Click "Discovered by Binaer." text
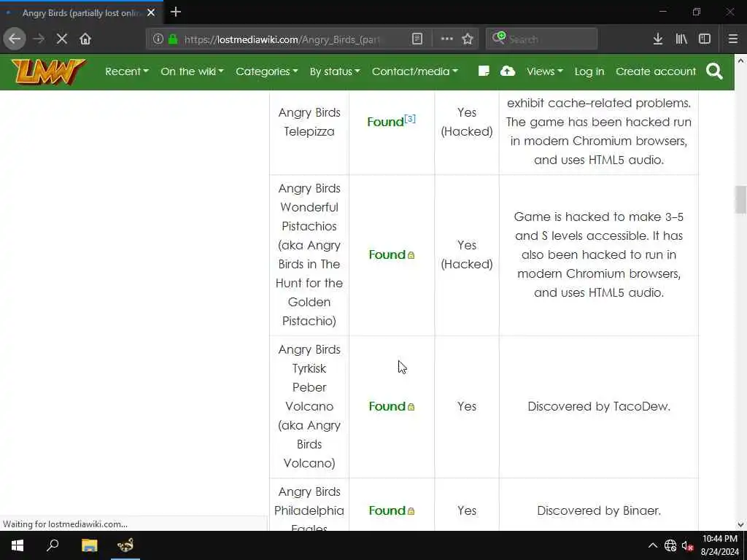This screenshot has height=560, width=747. pos(599,510)
